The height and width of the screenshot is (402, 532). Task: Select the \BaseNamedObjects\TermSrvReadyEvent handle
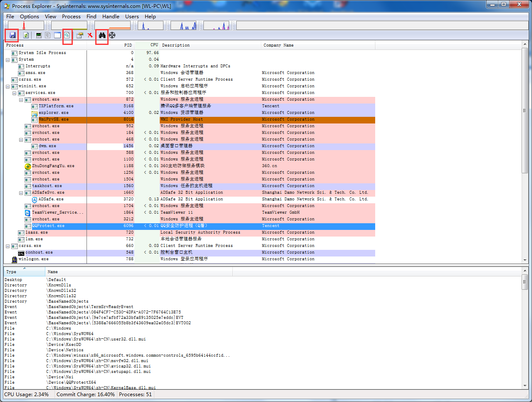tap(91, 307)
